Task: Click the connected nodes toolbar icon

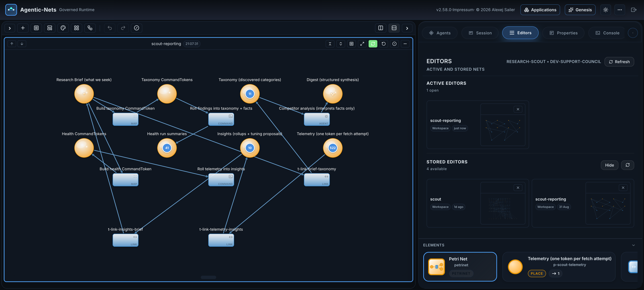Action: click(90, 28)
